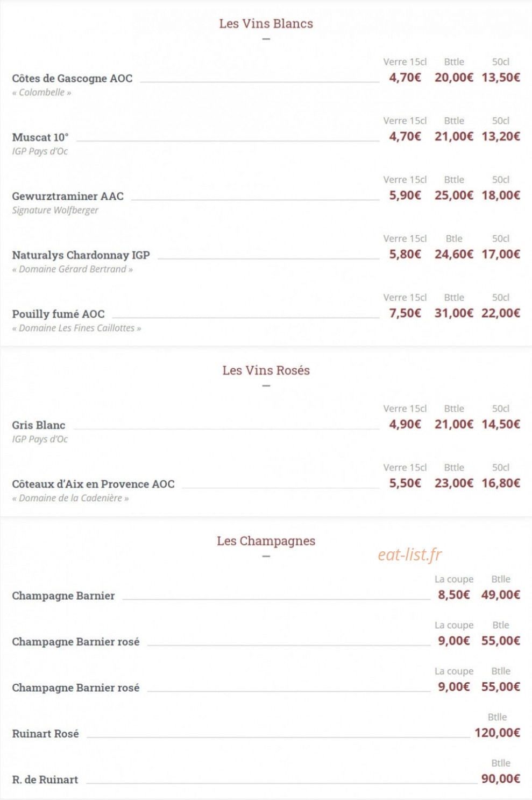
Task: Click the Les Champagnes heading
Action: pyautogui.click(x=266, y=541)
